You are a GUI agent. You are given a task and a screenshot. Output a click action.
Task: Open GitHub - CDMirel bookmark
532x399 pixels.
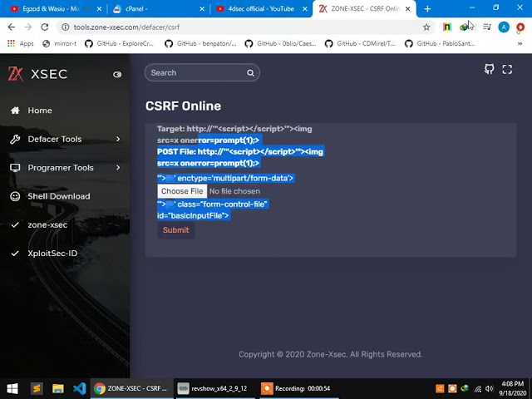(x=360, y=43)
